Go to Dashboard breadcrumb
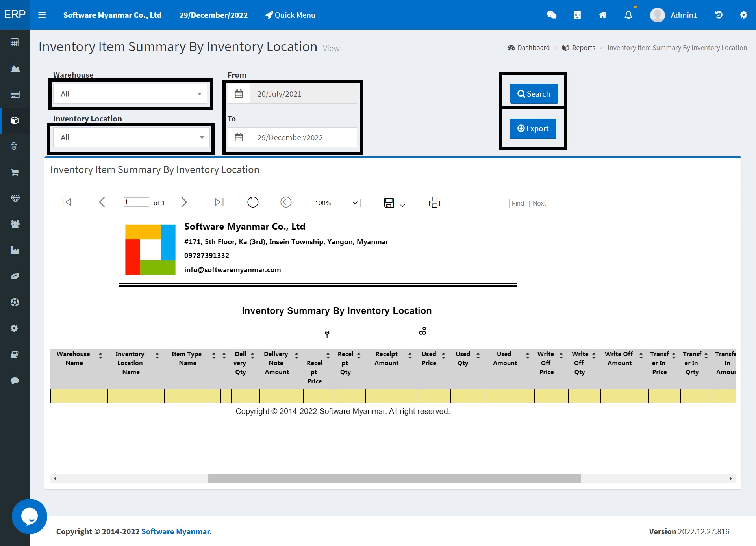 528,48
